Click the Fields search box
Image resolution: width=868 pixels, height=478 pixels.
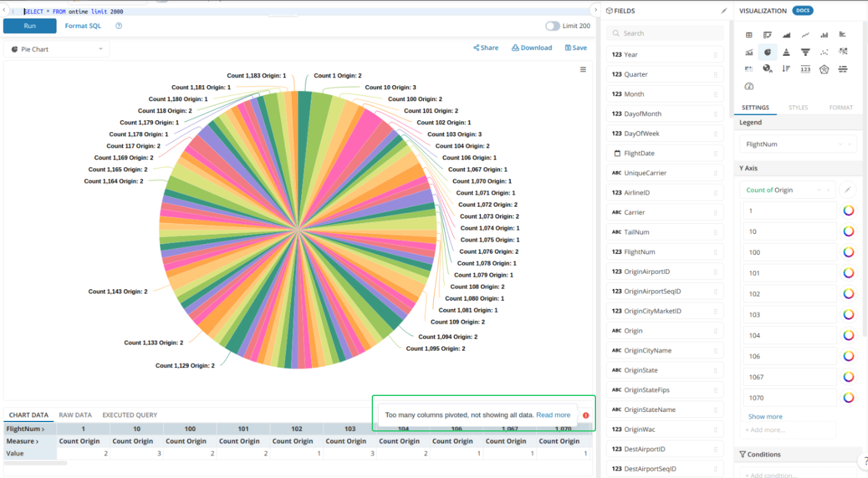click(x=665, y=33)
